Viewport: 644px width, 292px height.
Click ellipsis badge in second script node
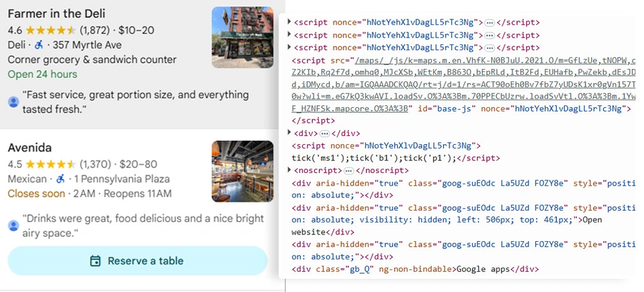tap(490, 35)
